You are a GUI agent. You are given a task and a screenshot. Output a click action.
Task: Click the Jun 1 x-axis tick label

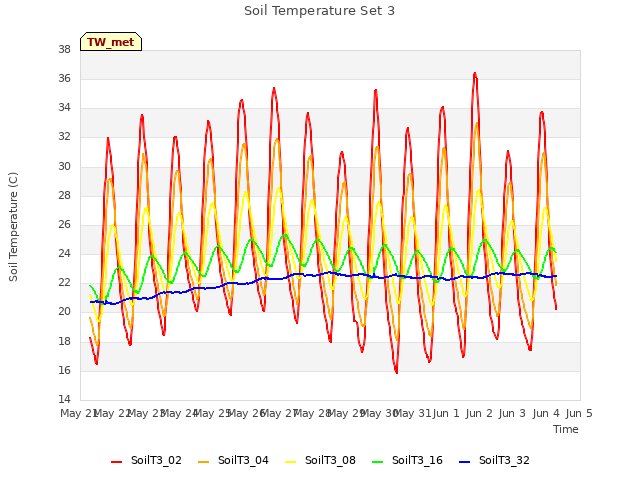coord(446,413)
